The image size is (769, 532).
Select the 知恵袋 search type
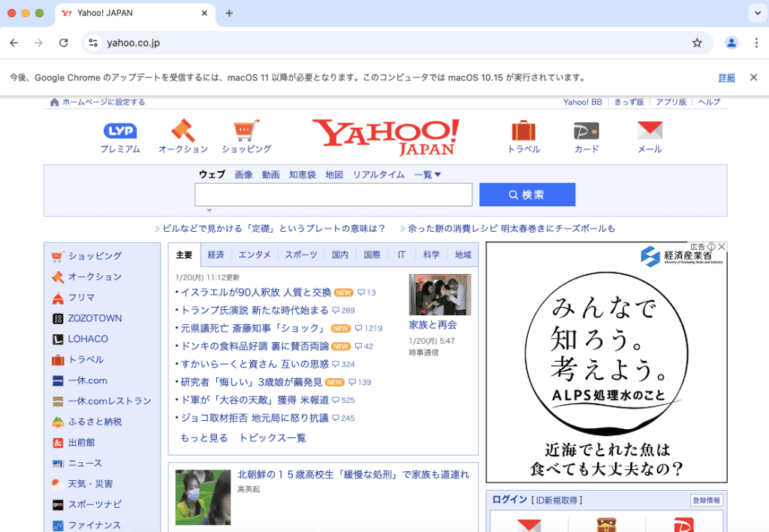click(x=302, y=174)
